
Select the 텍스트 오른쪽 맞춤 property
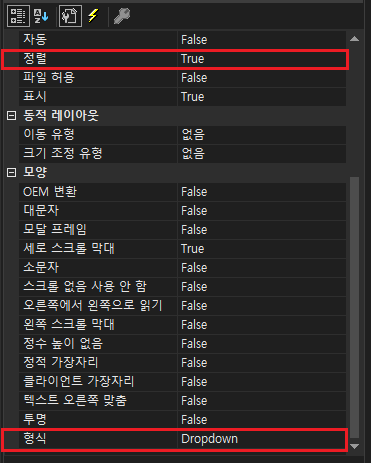coord(75,401)
